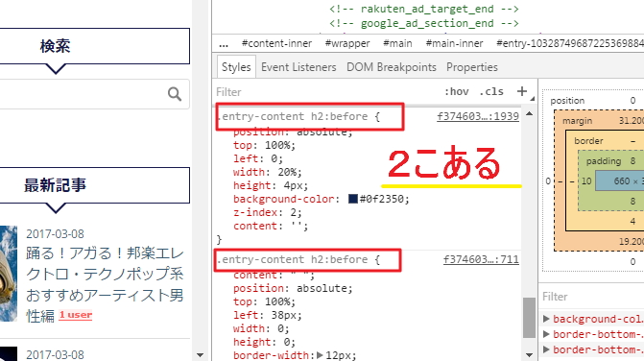This screenshot has height=361, width=644.
Task: Expand the first border-bottom computed property
Action: point(546,334)
